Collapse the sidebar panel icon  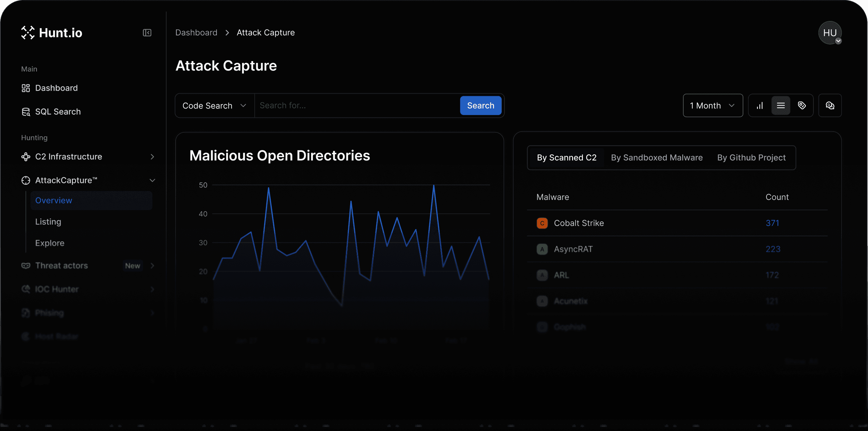point(147,33)
